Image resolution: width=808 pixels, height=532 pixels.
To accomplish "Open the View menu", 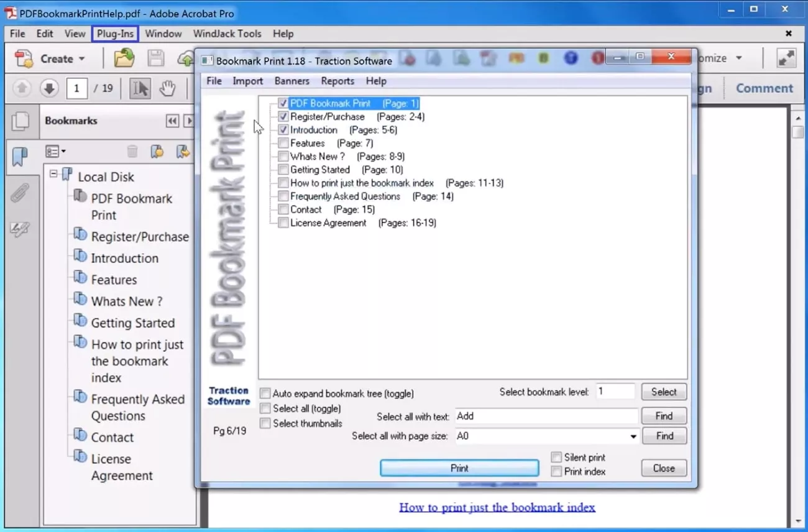I will pos(75,34).
